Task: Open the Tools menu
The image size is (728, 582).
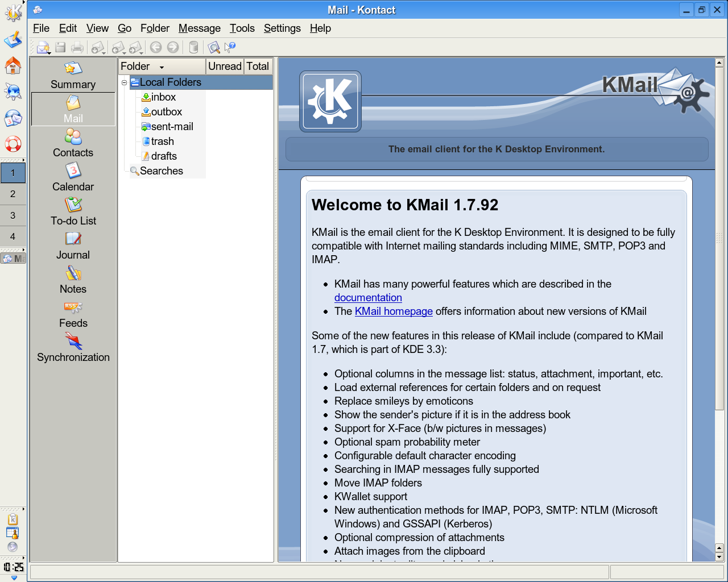Action: point(242,28)
